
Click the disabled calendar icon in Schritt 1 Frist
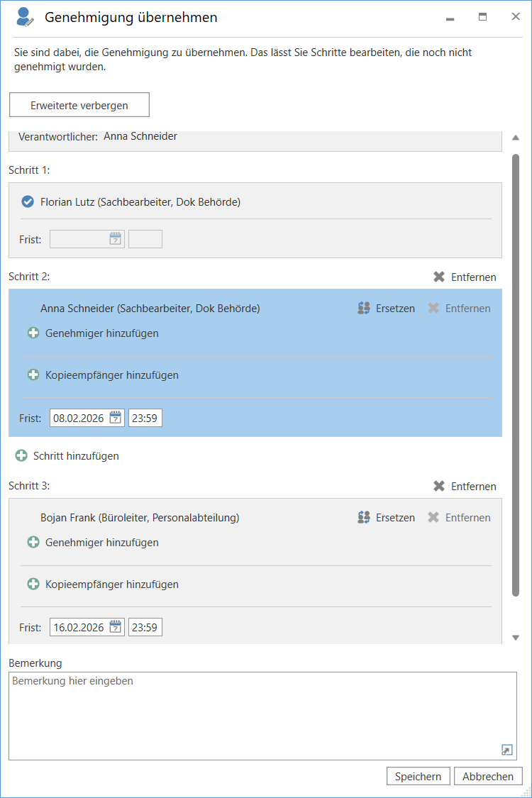coord(115,238)
